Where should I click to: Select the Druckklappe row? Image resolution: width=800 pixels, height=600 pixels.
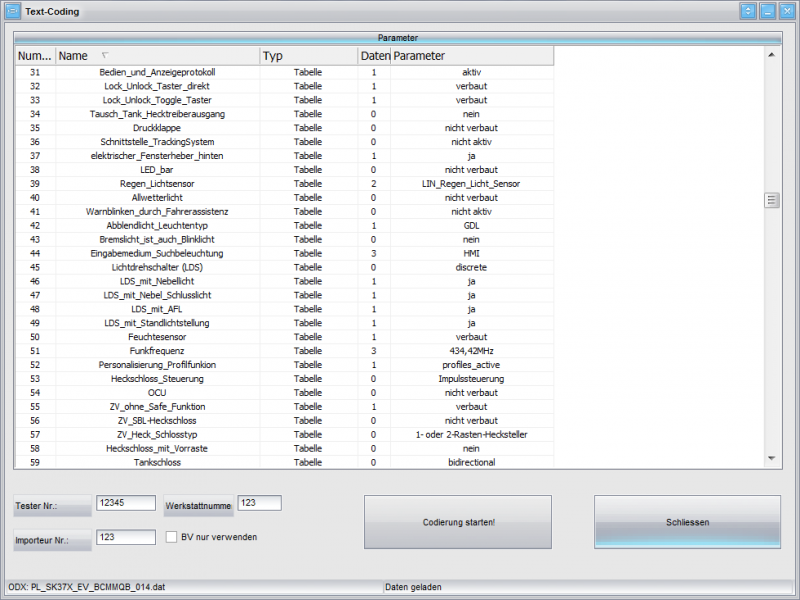(285, 128)
